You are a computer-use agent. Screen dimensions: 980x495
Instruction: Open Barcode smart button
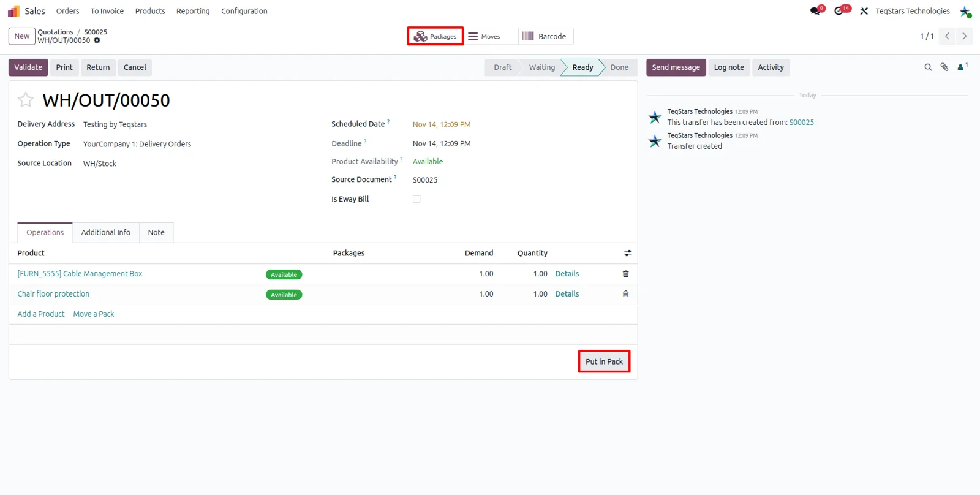click(546, 36)
